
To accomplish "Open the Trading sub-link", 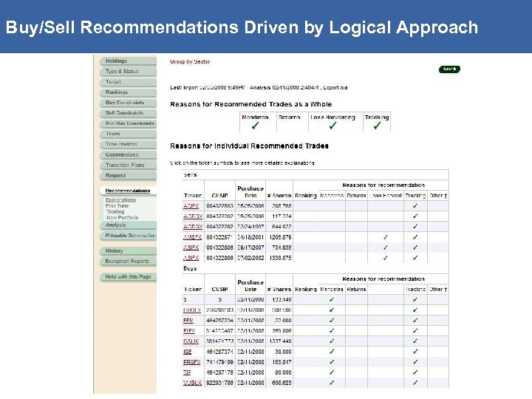I will (115, 211).
